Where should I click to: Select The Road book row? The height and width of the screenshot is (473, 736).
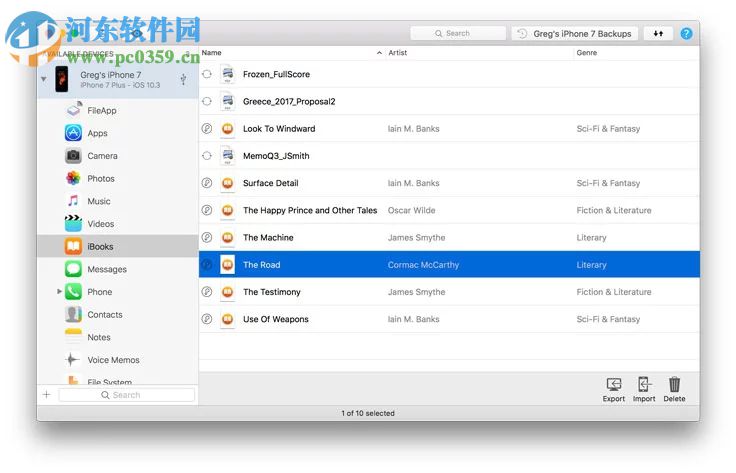[449, 265]
